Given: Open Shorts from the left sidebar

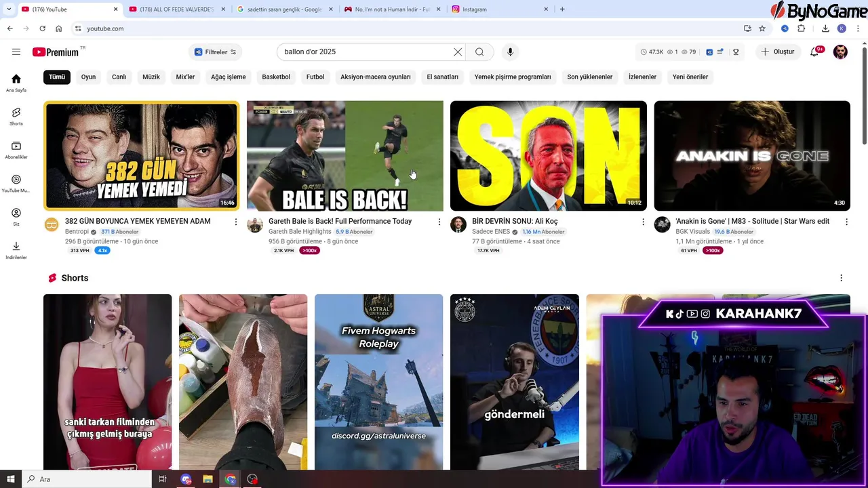Looking at the screenshot, I should tap(16, 117).
